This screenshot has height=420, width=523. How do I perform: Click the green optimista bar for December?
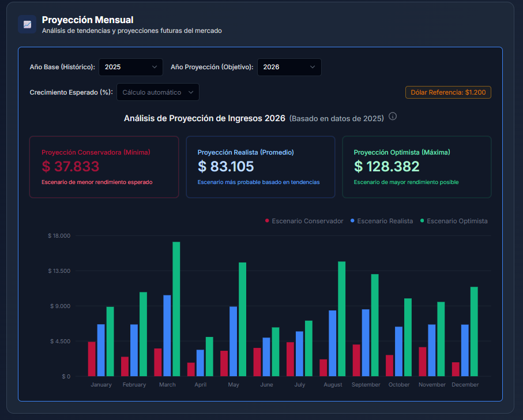pos(474,331)
